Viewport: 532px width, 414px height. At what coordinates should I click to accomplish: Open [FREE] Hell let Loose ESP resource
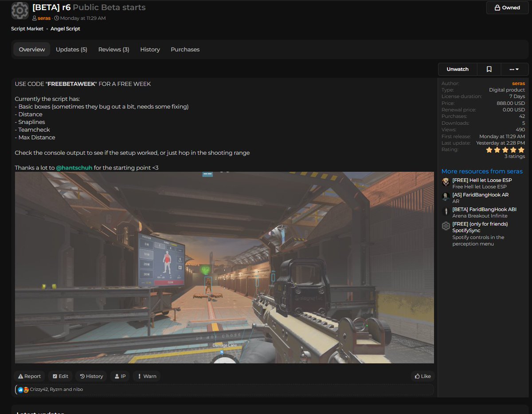482,180
